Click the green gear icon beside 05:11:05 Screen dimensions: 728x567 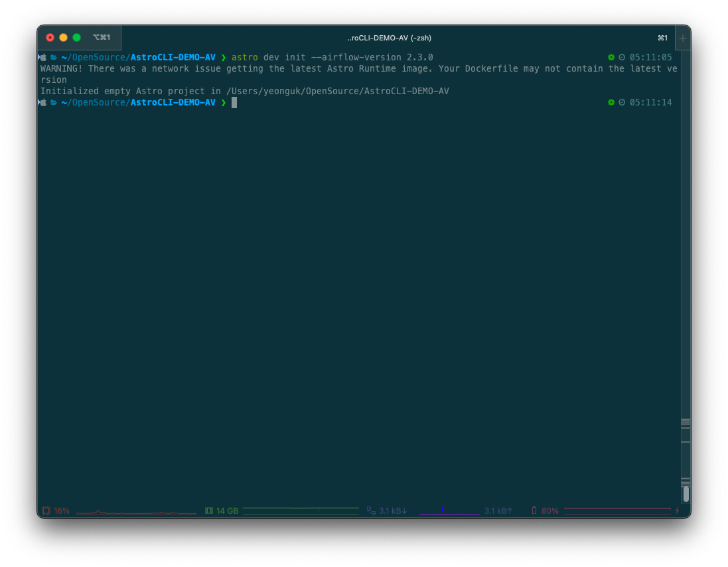coord(611,57)
